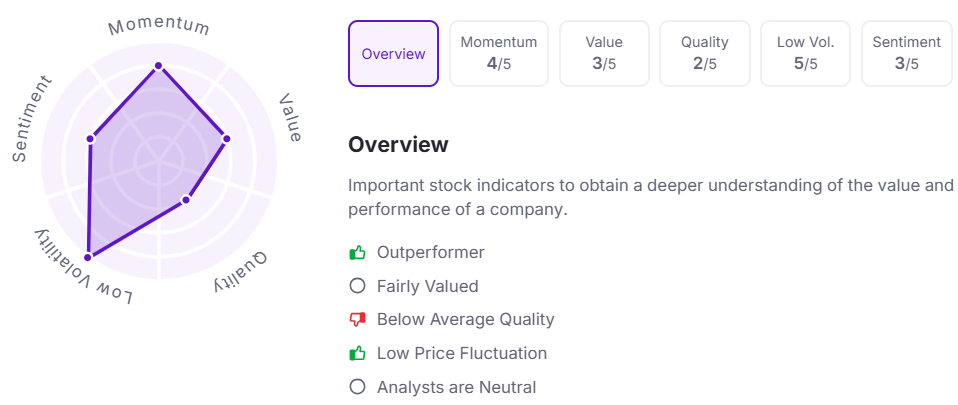Click the green thumbs-up next to Outperformer
This screenshot has width=958, height=405.
pyautogui.click(x=357, y=252)
